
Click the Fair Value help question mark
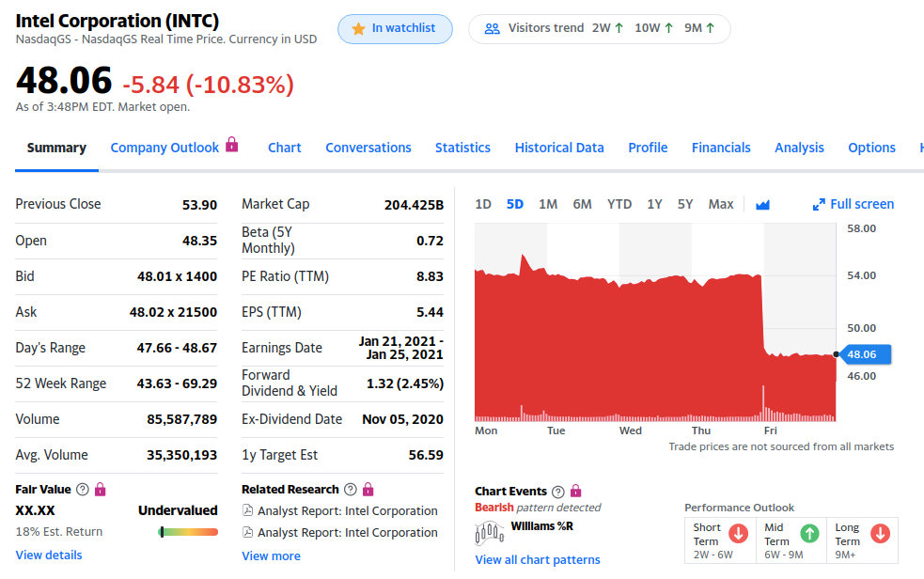click(x=82, y=490)
